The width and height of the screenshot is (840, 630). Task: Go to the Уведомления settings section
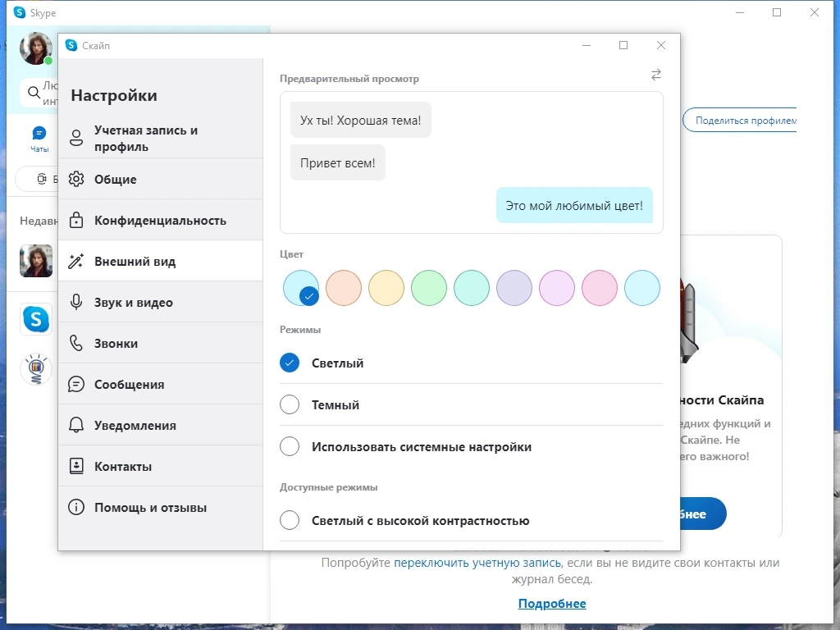click(x=160, y=426)
